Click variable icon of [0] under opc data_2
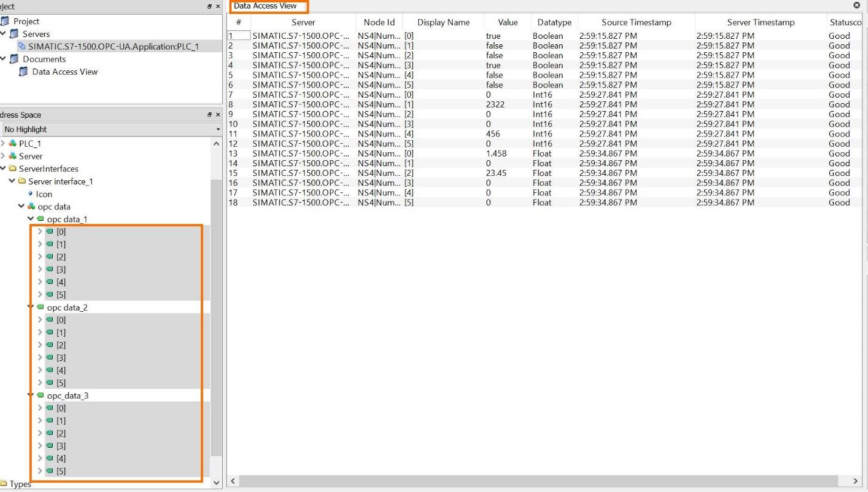868x492 pixels. (50, 320)
